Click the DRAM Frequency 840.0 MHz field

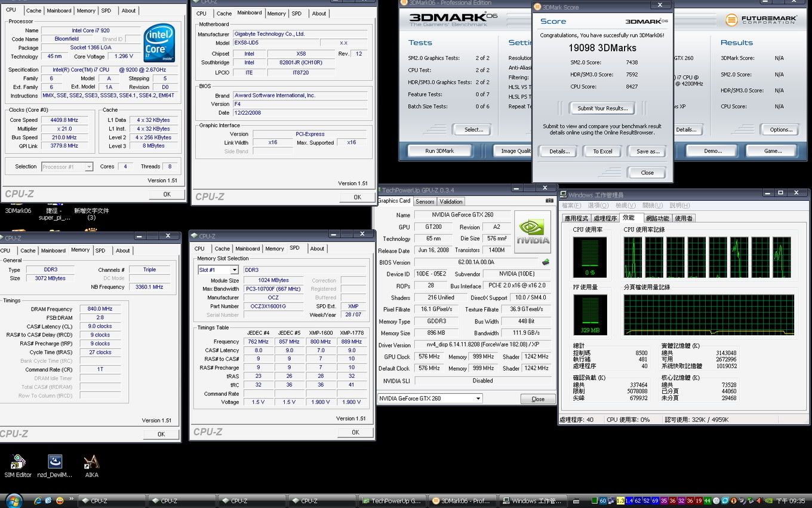pos(100,309)
